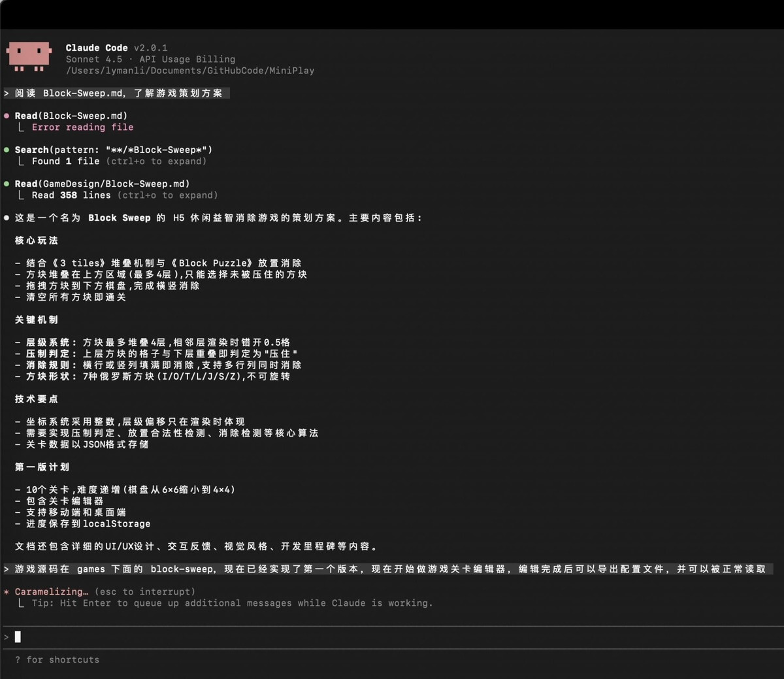784x679 pixels.
Task: Click the green bullet beside the Search command
Action: pos(7,150)
